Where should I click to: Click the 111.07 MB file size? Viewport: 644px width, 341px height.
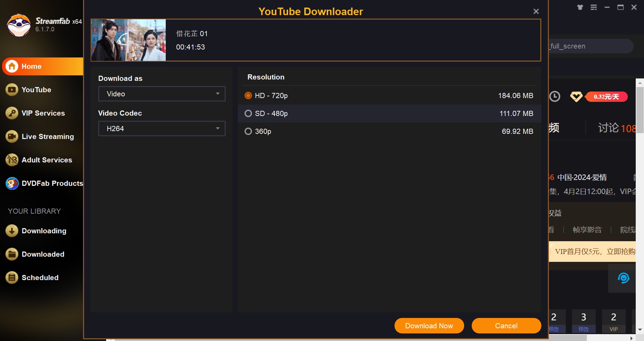pyautogui.click(x=516, y=114)
